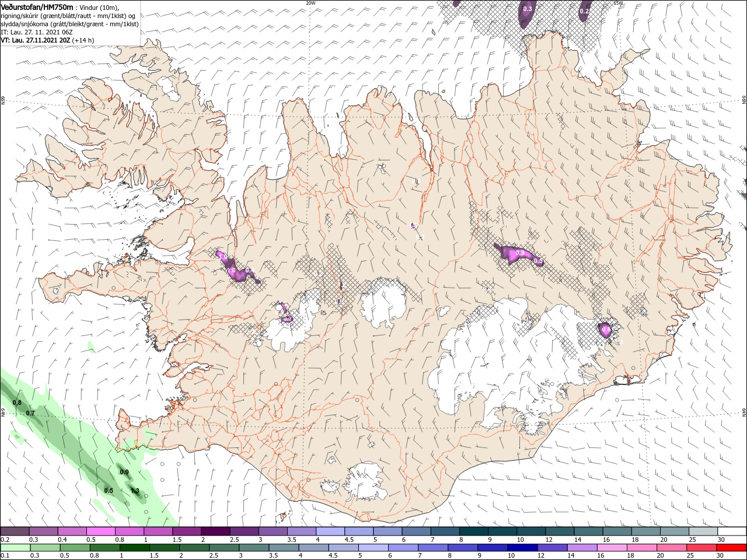Pick the purple-row legend swatch starting at 4
This screenshot has width=747, height=560.
click(x=330, y=531)
